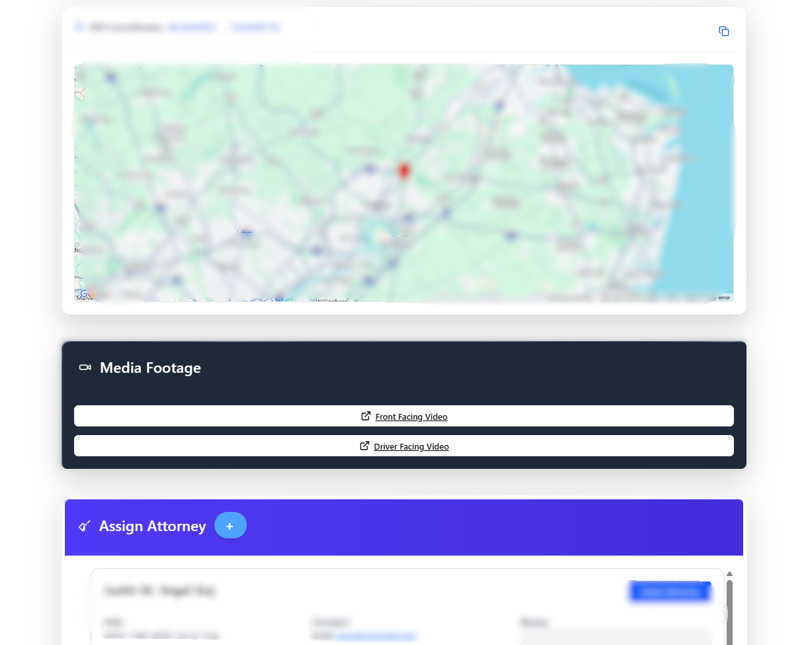Click the red location pin on map
Image resolution: width=812 pixels, height=645 pixels.
403,171
